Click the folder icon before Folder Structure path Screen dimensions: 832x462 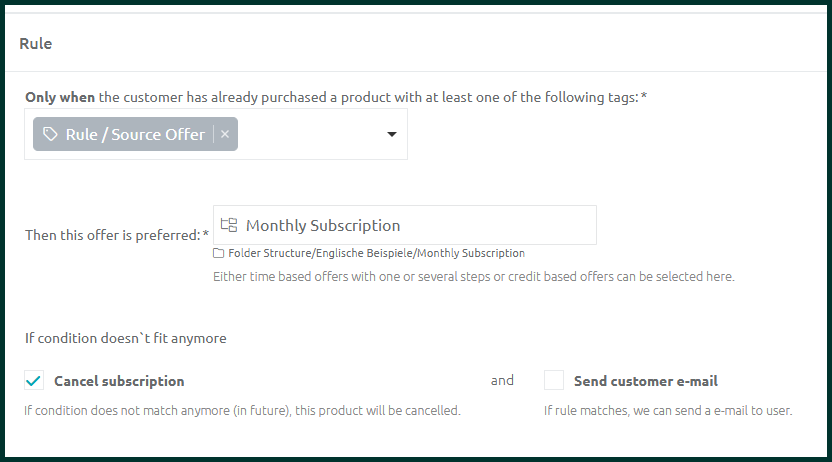(219, 254)
